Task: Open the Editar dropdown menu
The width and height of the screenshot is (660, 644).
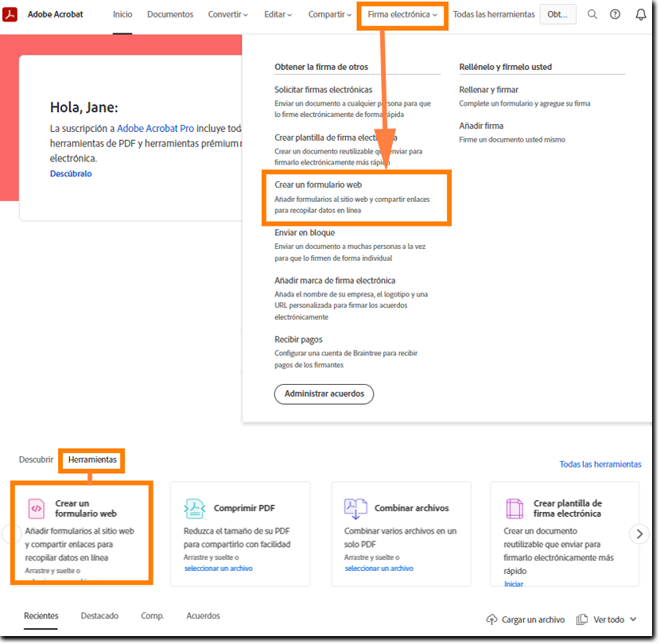Action: [x=277, y=14]
